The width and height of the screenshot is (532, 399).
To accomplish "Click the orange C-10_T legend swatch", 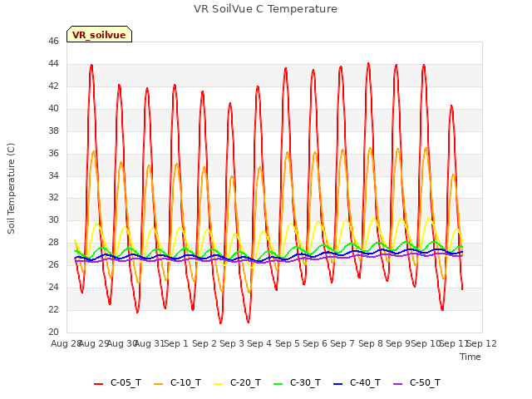I will pyautogui.click(x=159, y=384).
